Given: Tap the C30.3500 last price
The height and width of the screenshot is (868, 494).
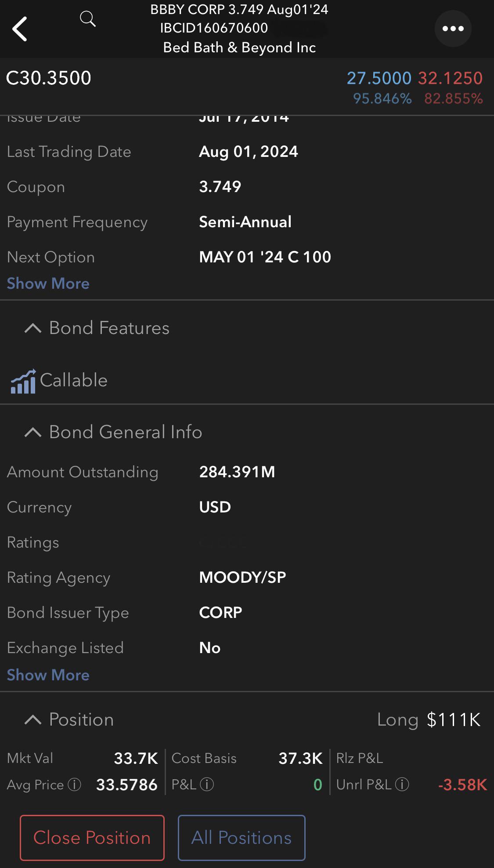Looking at the screenshot, I should pos(49,78).
